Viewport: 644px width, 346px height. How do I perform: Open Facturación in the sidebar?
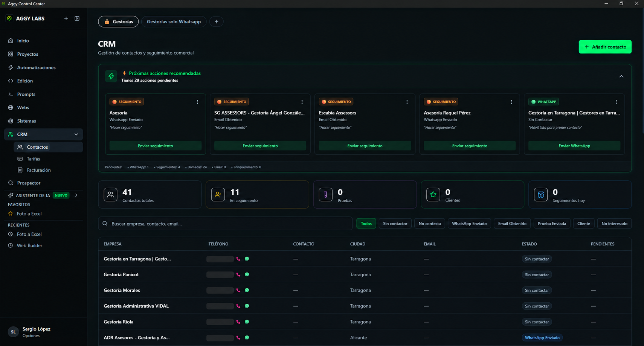(38, 170)
